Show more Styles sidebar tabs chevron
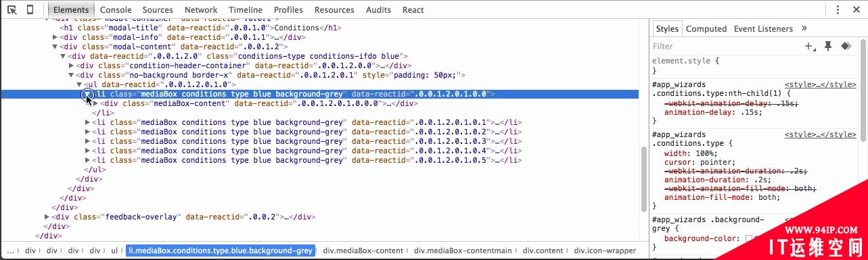This screenshot has width=868, height=260. tap(804, 28)
